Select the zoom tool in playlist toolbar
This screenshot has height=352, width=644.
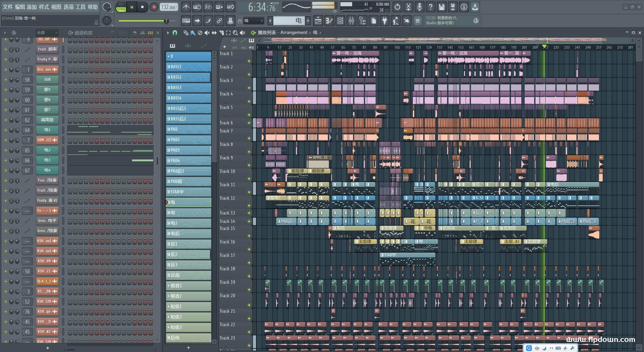[x=235, y=33]
